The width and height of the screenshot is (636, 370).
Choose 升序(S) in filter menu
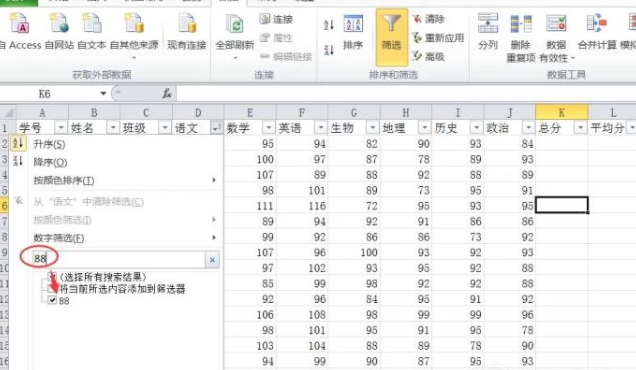[x=116, y=144]
